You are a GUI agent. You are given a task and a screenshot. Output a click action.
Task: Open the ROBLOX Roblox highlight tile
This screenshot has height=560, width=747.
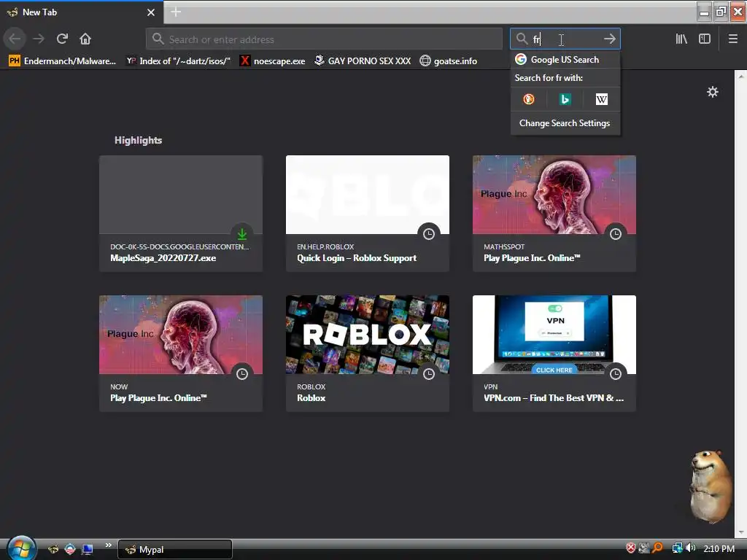coord(368,354)
